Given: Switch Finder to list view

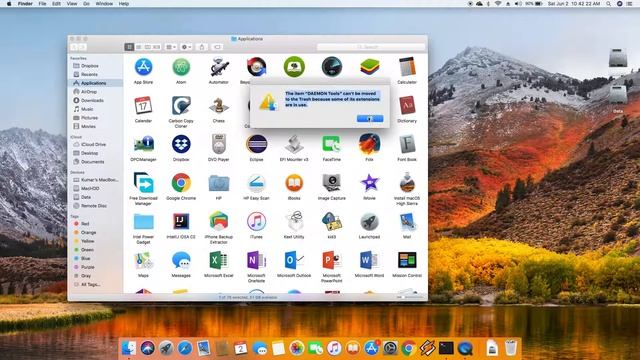Looking at the screenshot, I should 138,47.
